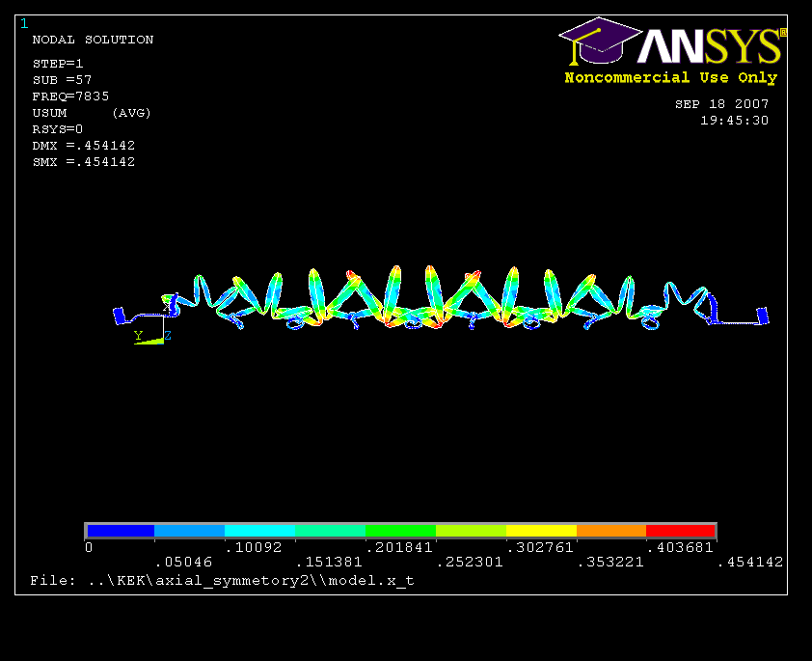Click the green legend color band

click(x=401, y=531)
